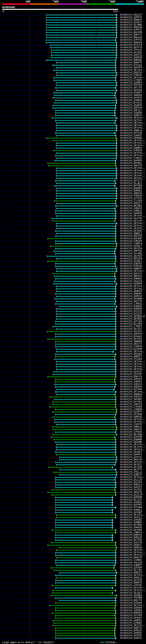The image size is (146, 644).
Task: Select hit UniRef100_B9HNI0
Action: click(x=131, y=20)
